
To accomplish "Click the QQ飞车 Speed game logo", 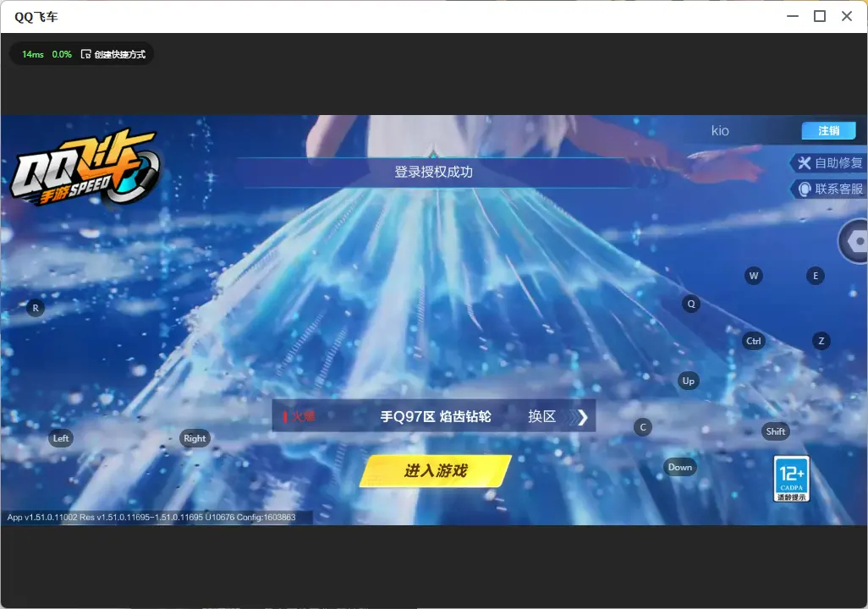I will point(84,167).
